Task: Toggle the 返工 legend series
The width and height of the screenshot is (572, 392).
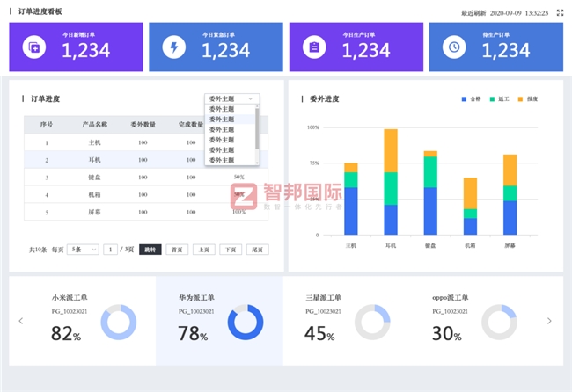Action: [x=499, y=99]
